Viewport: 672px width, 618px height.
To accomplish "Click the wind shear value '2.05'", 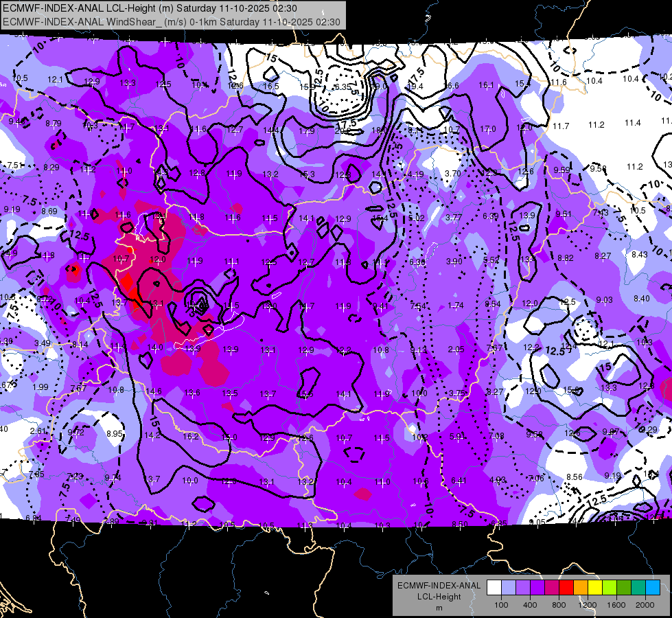I will pos(456,350).
